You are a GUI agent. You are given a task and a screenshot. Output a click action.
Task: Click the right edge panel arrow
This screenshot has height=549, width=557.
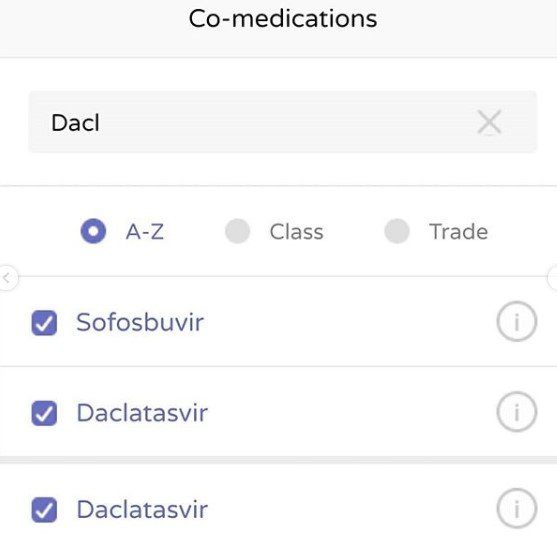(x=553, y=278)
